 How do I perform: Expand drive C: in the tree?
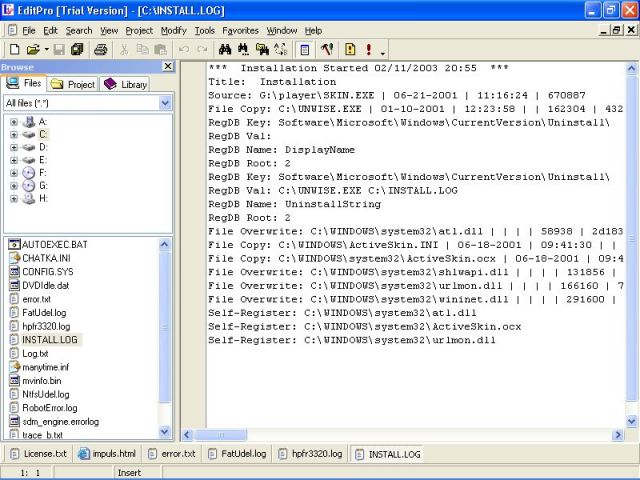14,134
